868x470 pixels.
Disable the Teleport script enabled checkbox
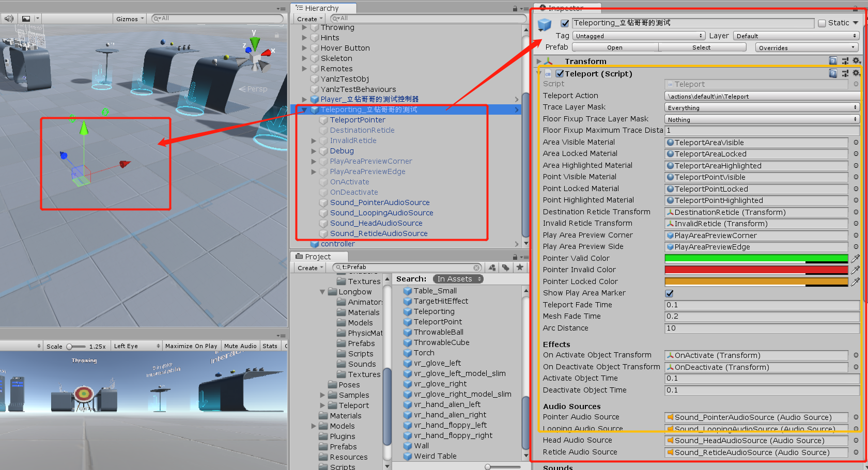(x=560, y=73)
